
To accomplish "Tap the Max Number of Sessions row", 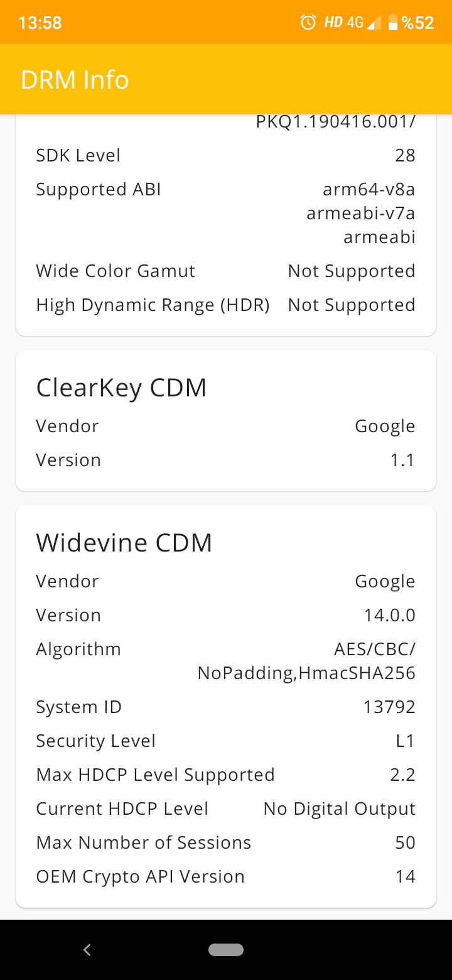I will click(226, 842).
